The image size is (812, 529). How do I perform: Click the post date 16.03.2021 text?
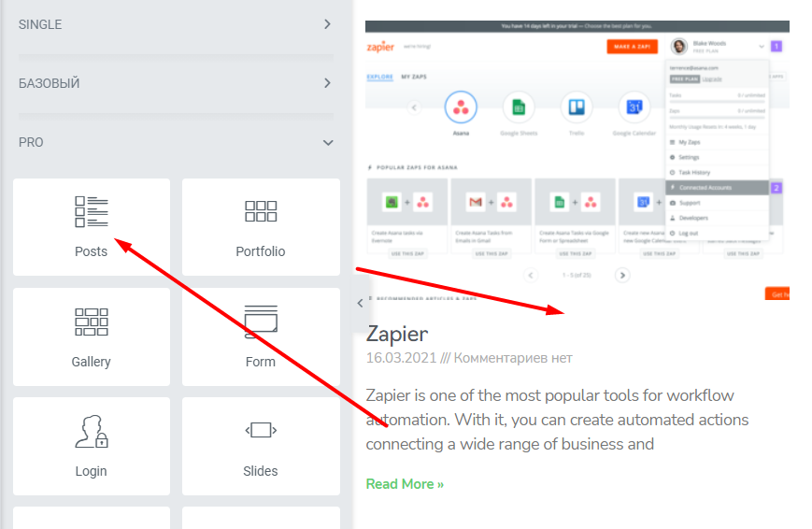[402, 358]
